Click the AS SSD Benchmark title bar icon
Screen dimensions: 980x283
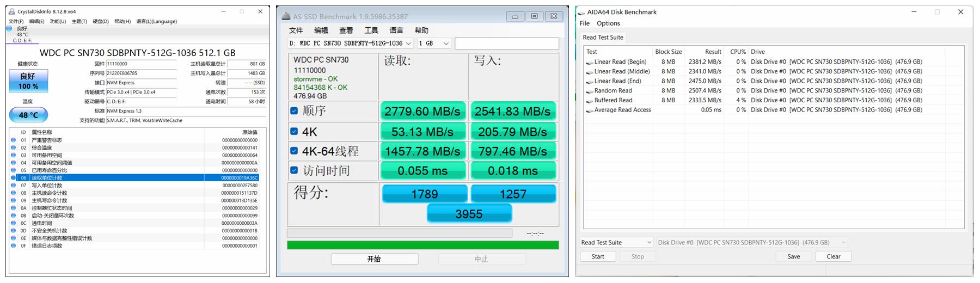point(286,16)
